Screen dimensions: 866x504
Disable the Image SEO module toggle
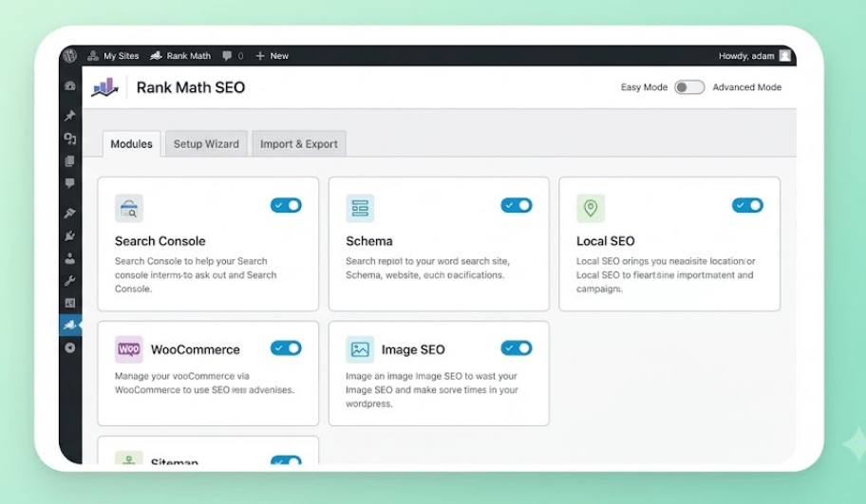pyautogui.click(x=517, y=348)
